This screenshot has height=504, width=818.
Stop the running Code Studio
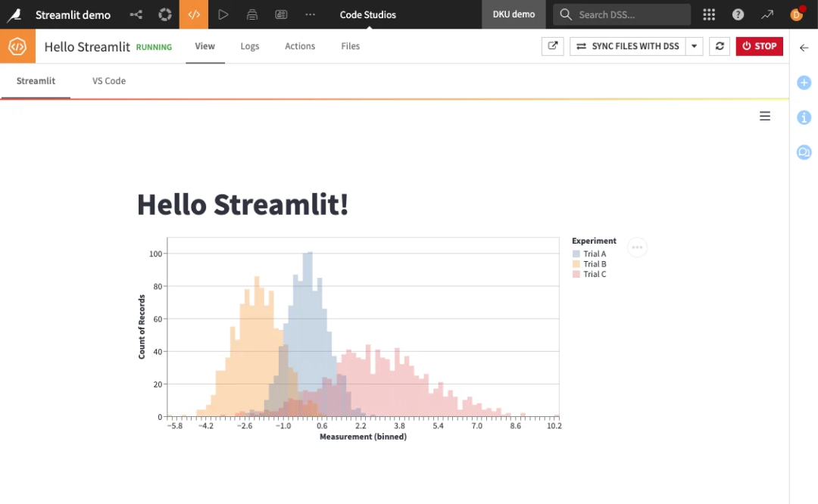point(759,46)
